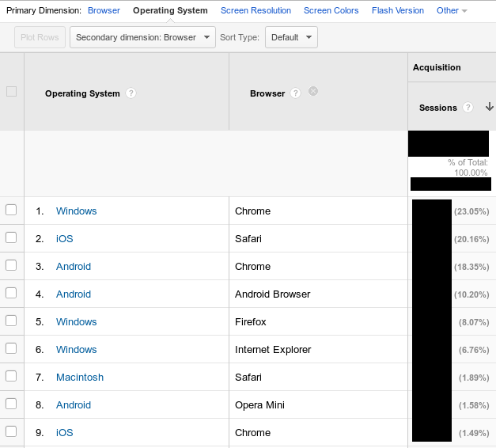Expand the Other primary dimension menu

pos(452,10)
